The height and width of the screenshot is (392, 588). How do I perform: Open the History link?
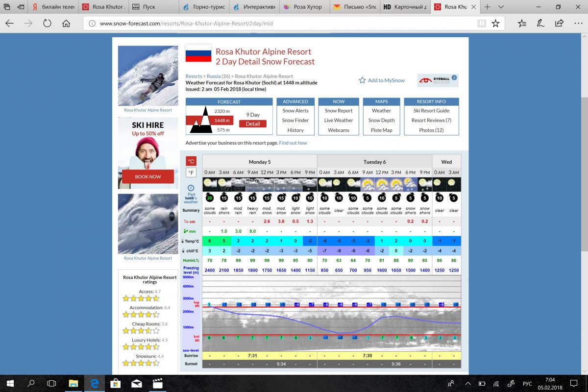(x=295, y=130)
